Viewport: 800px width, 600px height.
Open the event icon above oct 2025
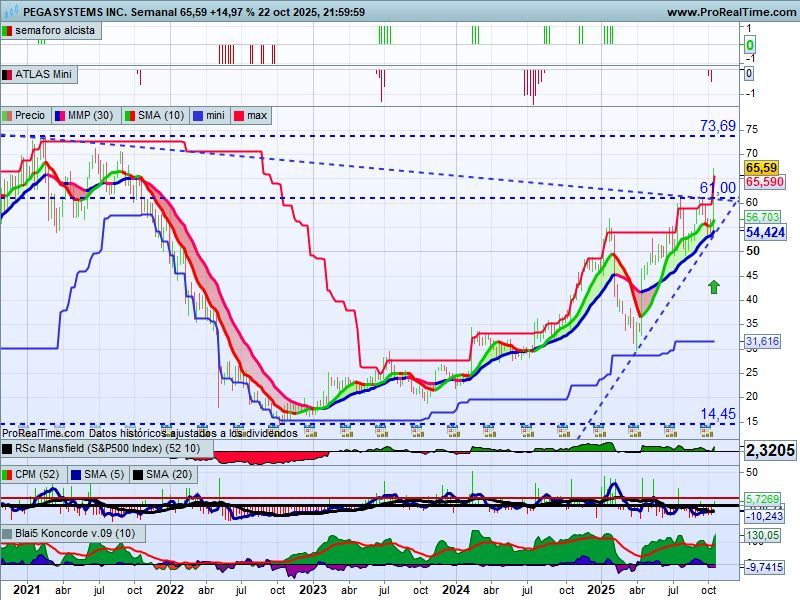(707, 432)
